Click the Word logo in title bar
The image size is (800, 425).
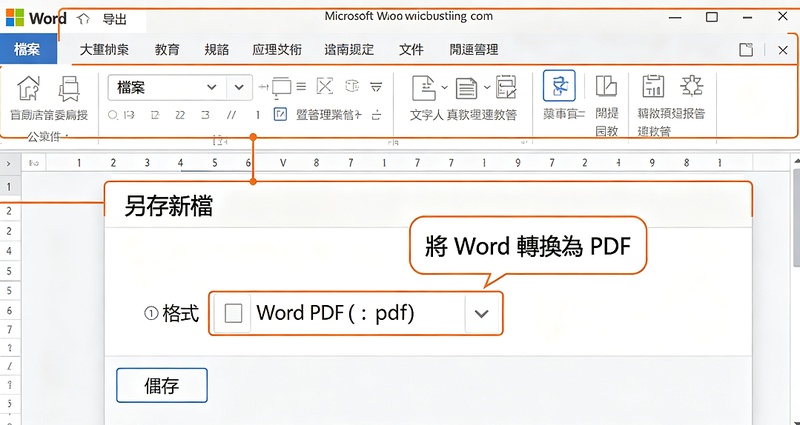[15, 18]
